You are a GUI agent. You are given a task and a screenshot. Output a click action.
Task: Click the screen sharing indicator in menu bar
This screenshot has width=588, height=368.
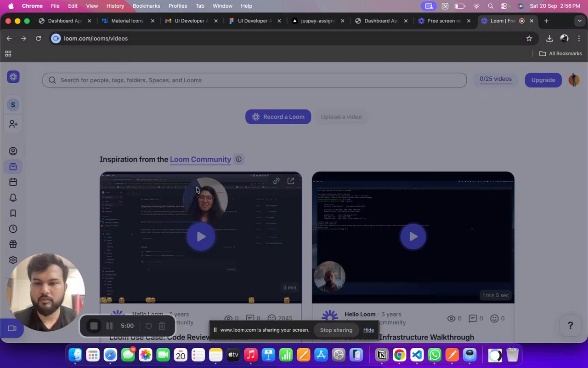click(429, 6)
